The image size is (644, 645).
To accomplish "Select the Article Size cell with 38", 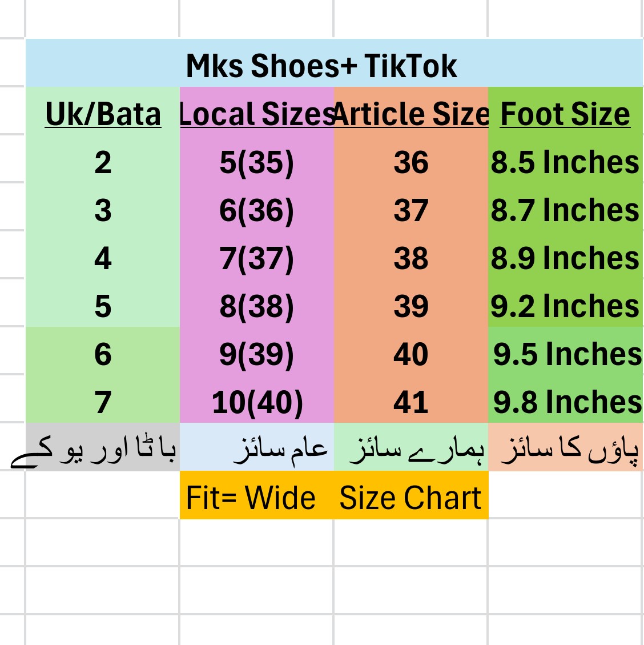I will tap(410, 258).
